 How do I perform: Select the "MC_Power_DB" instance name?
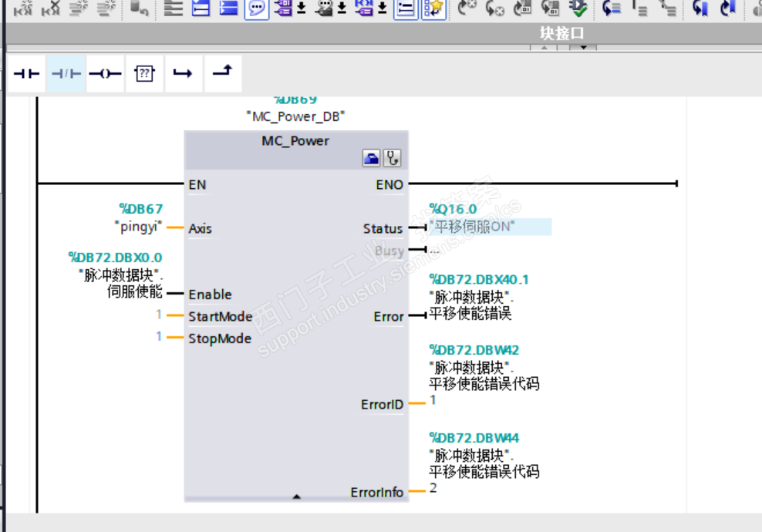coord(295,116)
